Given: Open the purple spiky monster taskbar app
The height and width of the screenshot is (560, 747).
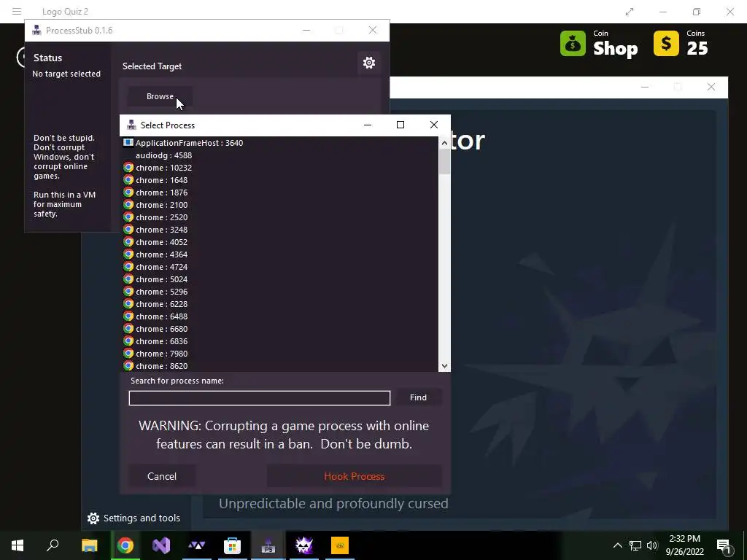Looking at the screenshot, I should point(304,545).
